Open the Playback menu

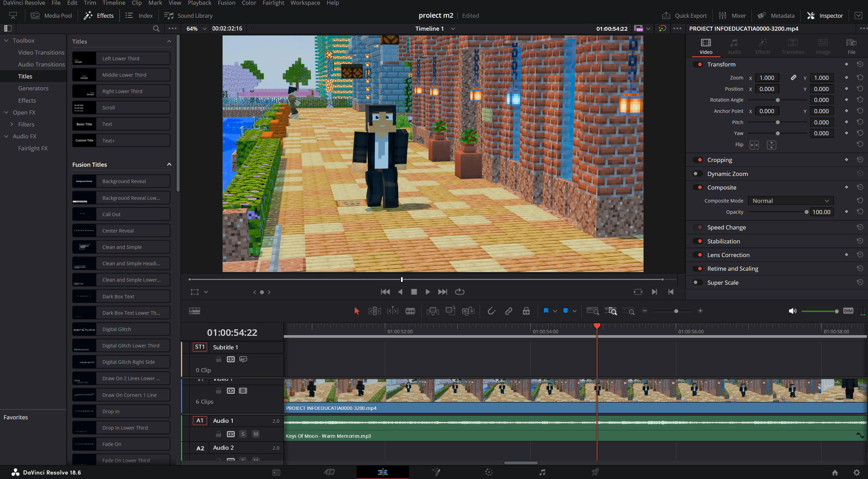click(199, 3)
